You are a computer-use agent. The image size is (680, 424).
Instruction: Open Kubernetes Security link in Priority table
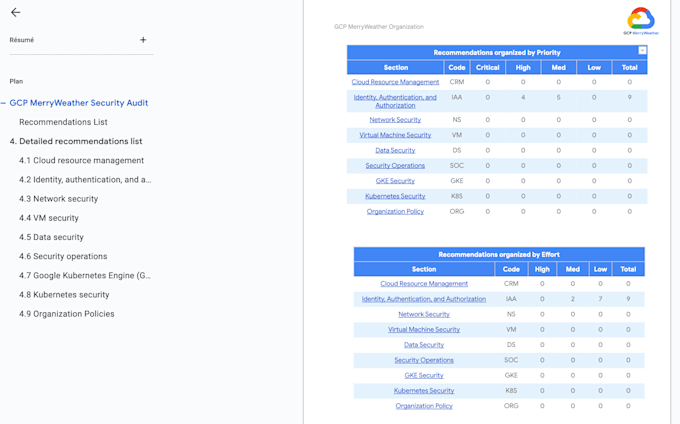[x=395, y=196]
